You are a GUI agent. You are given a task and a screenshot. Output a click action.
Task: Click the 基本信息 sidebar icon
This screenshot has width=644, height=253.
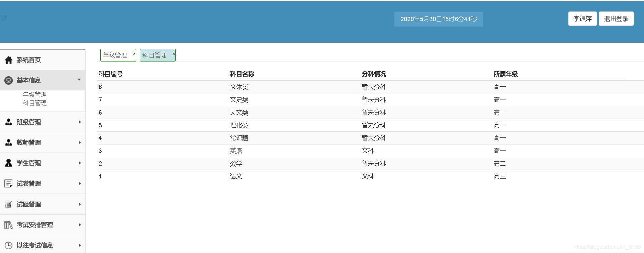[9, 81]
